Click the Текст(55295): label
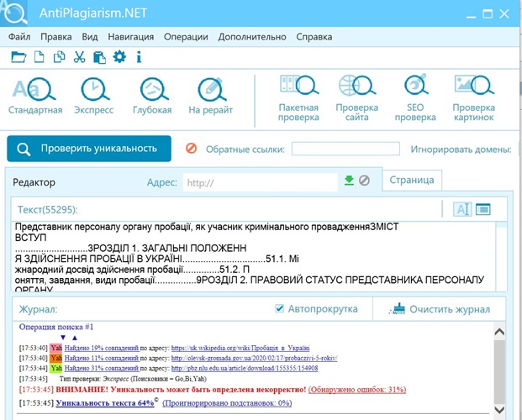 click(x=48, y=210)
